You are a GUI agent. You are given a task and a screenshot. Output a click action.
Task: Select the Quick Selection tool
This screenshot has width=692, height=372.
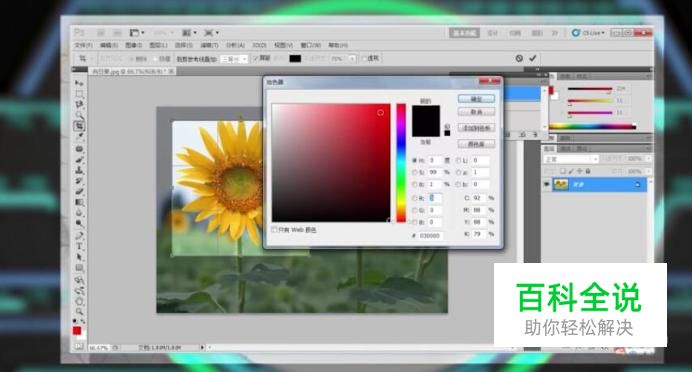(x=79, y=115)
